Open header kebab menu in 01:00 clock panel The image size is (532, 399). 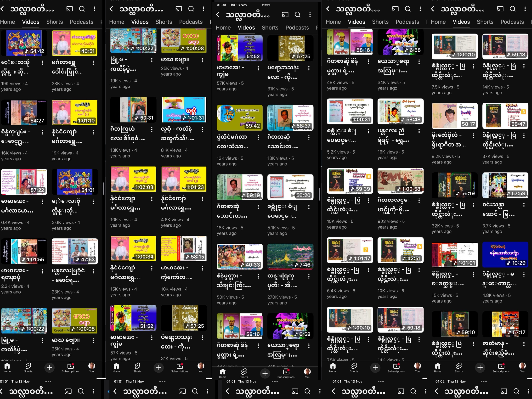click(310, 15)
